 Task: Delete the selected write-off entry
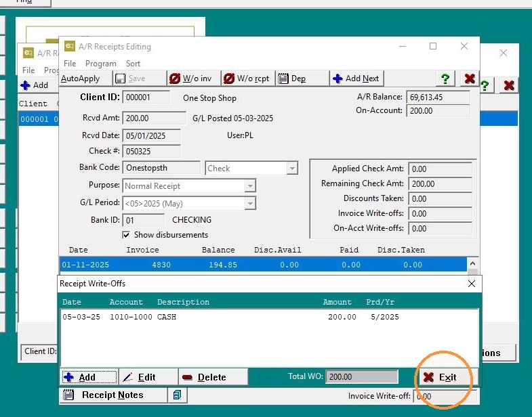(x=213, y=377)
